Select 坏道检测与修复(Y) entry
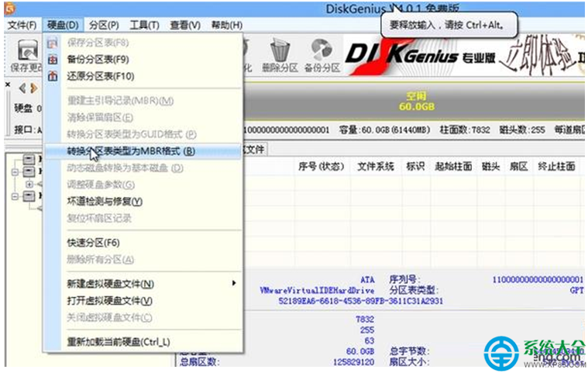588x373 pixels. [x=105, y=202]
